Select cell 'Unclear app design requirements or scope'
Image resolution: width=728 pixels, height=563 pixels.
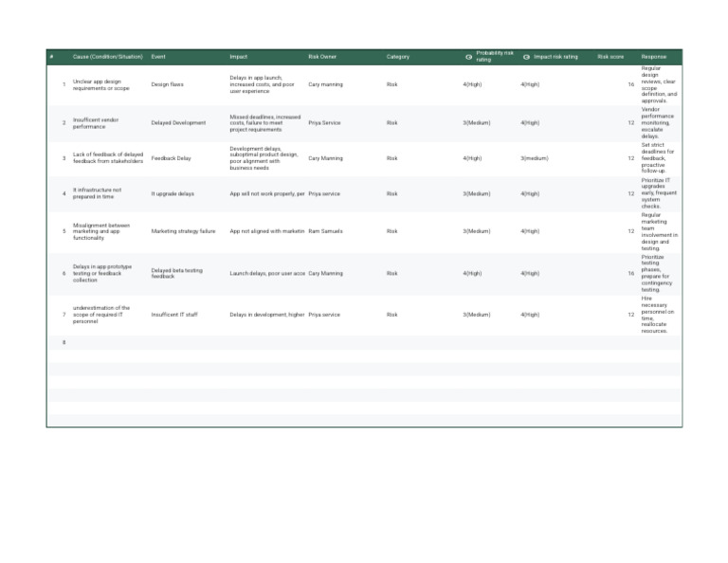coord(101,84)
